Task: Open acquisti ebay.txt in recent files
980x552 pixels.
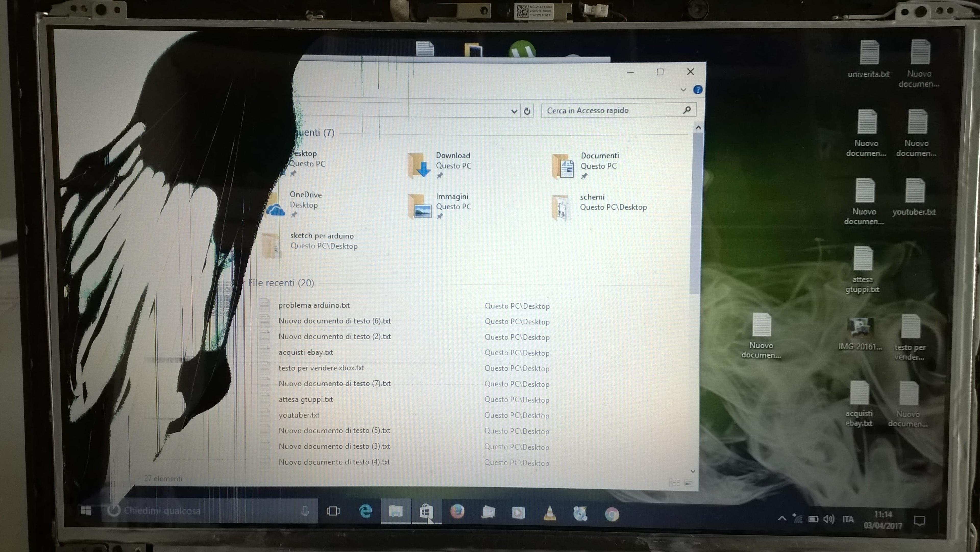Action: pyautogui.click(x=305, y=352)
